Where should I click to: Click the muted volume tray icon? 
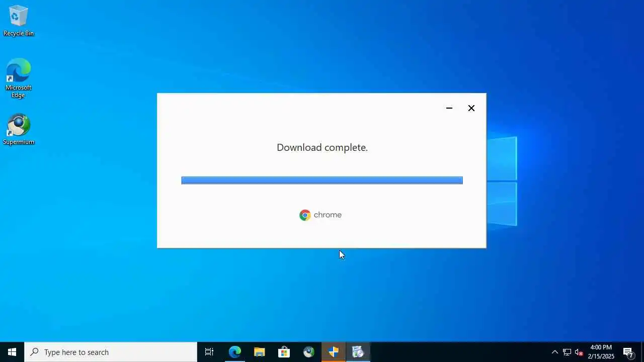pyautogui.click(x=579, y=352)
